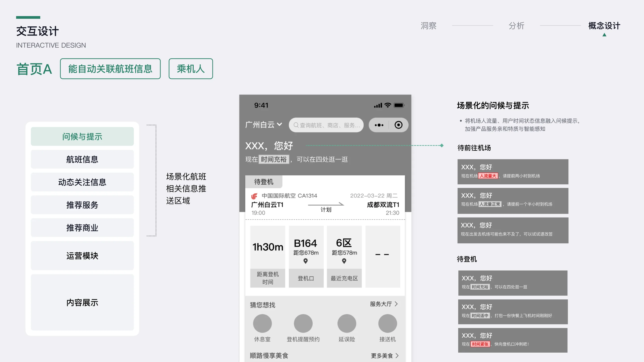644x362 pixels.
Task: Click the flight and shop search field
Action: [326, 125]
